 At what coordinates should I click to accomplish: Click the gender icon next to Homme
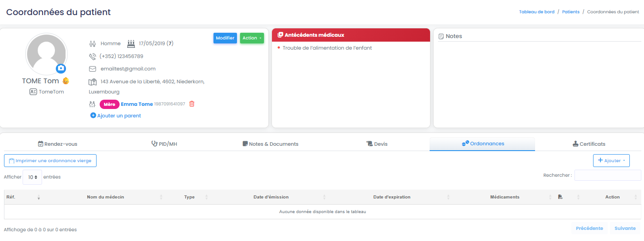(93, 44)
